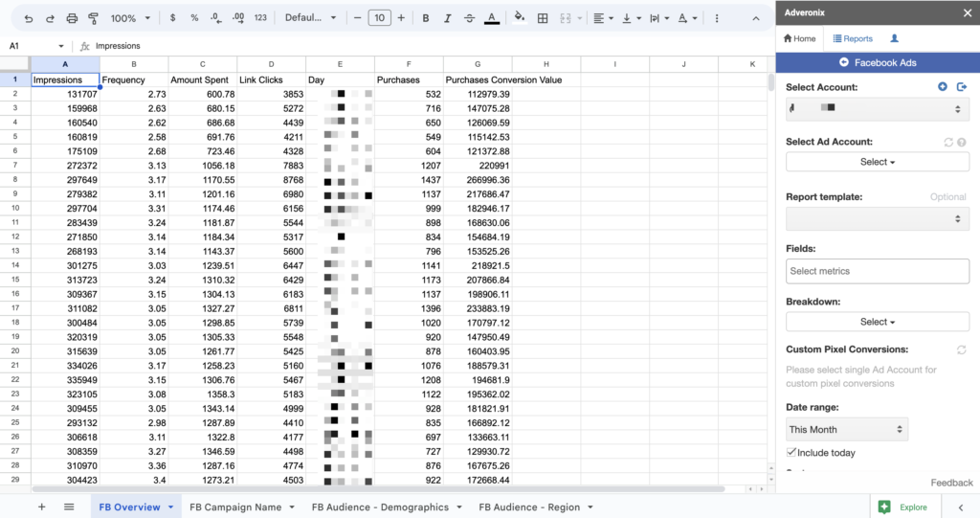Click the merge cells icon
Viewport: 980px width, 518px height.
(x=566, y=18)
